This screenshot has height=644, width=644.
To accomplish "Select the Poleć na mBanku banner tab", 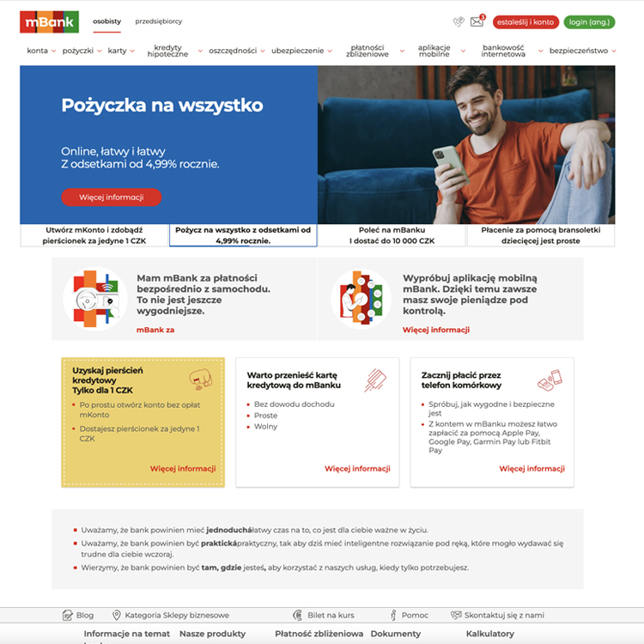I will (x=392, y=235).
